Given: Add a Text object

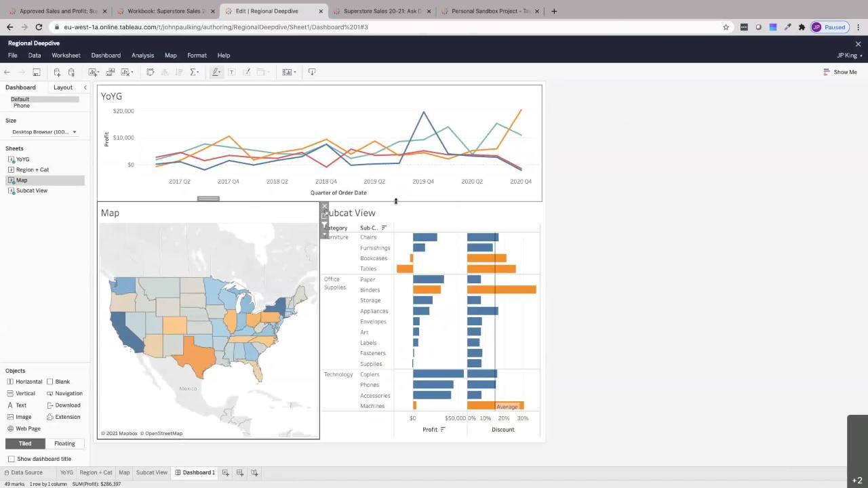Looking at the screenshot, I should coord(17,405).
